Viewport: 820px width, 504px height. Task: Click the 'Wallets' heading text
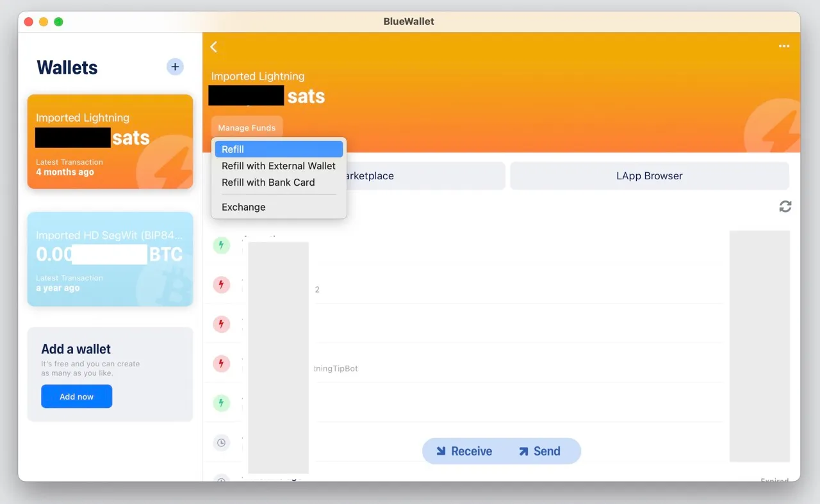point(67,67)
